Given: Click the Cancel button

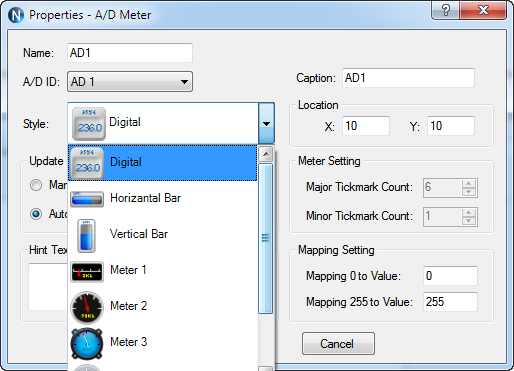Looking at the screenshot, I should click(x=338, y=344).
